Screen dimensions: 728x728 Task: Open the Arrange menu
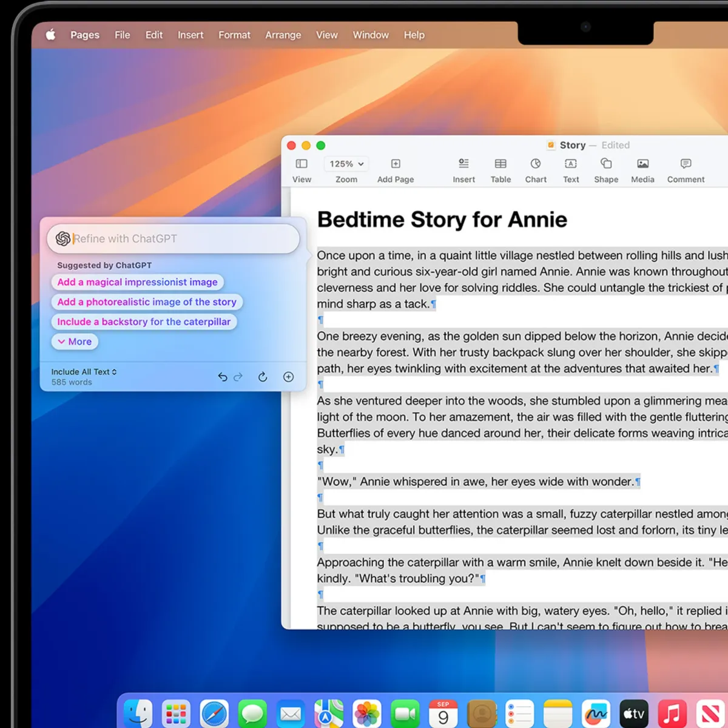[283, 35]
